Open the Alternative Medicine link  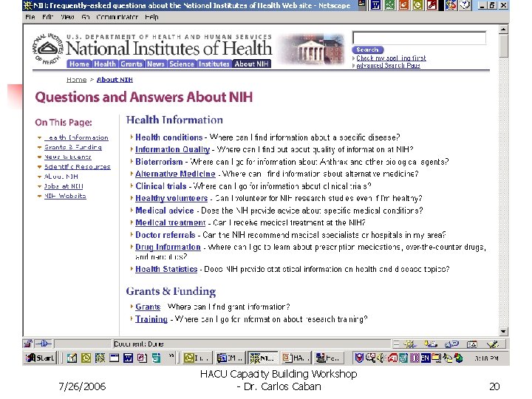click(175, 174)
